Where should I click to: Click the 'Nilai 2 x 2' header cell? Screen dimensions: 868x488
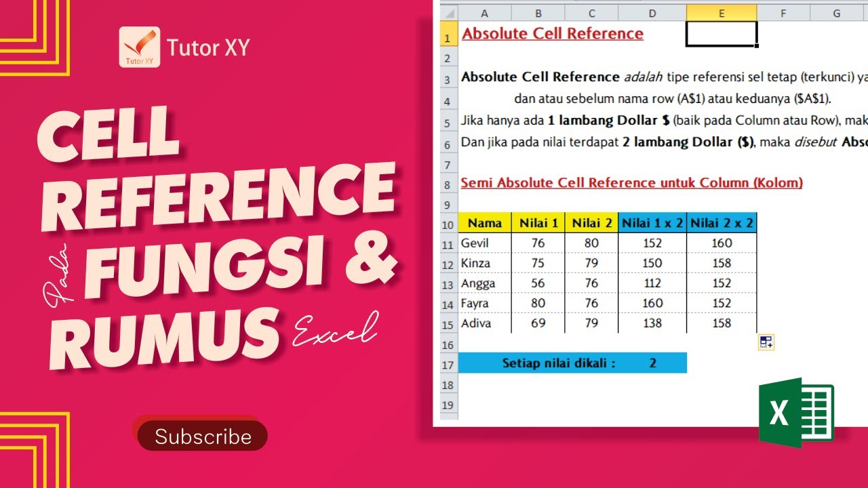[x=722, y=223]
